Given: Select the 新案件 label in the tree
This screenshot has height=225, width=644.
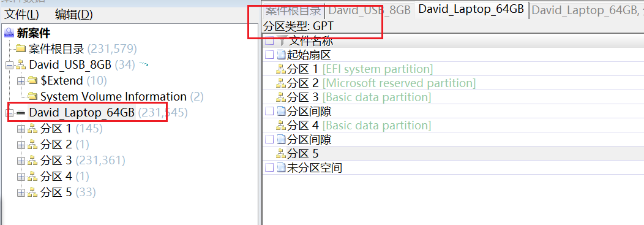Looking at the screenshot, I should click(34, 33).
